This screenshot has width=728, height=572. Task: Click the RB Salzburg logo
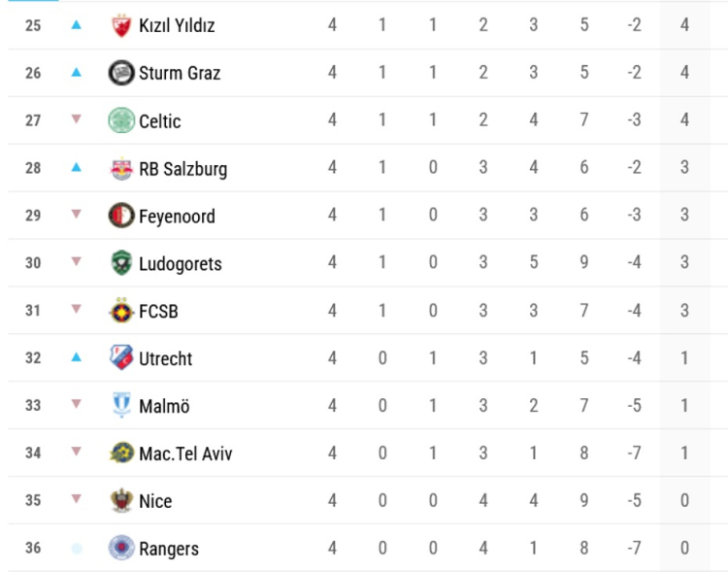pyautogui.click(x=121, y=169)
